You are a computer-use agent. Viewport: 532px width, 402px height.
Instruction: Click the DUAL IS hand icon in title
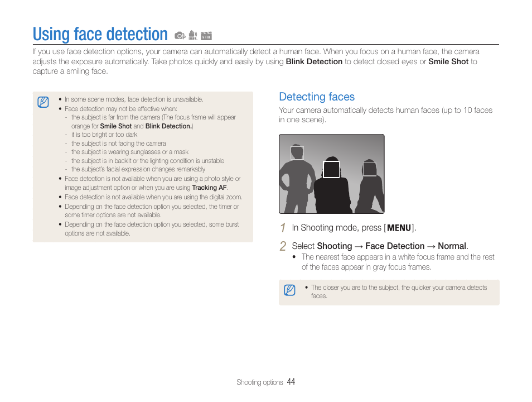tap(193, 35)
